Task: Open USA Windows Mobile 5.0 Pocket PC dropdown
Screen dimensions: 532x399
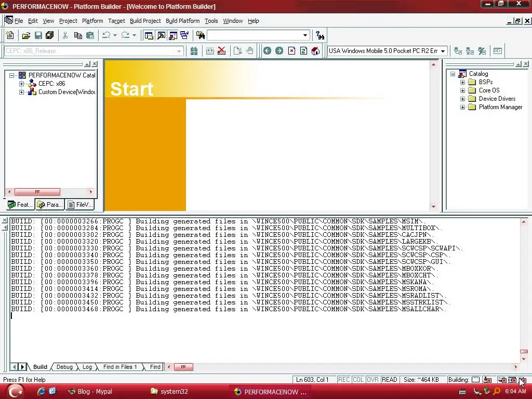Action: pyautogui.click(x=443, y=51)
